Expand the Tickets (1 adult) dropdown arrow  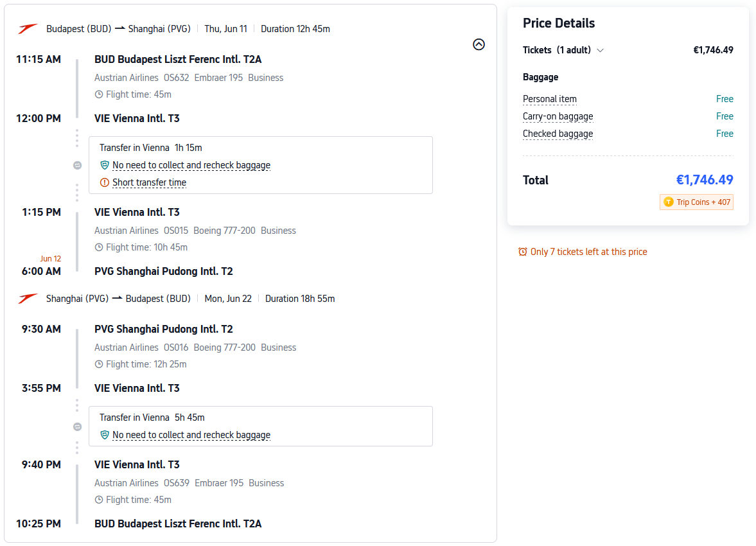point(601,50)
